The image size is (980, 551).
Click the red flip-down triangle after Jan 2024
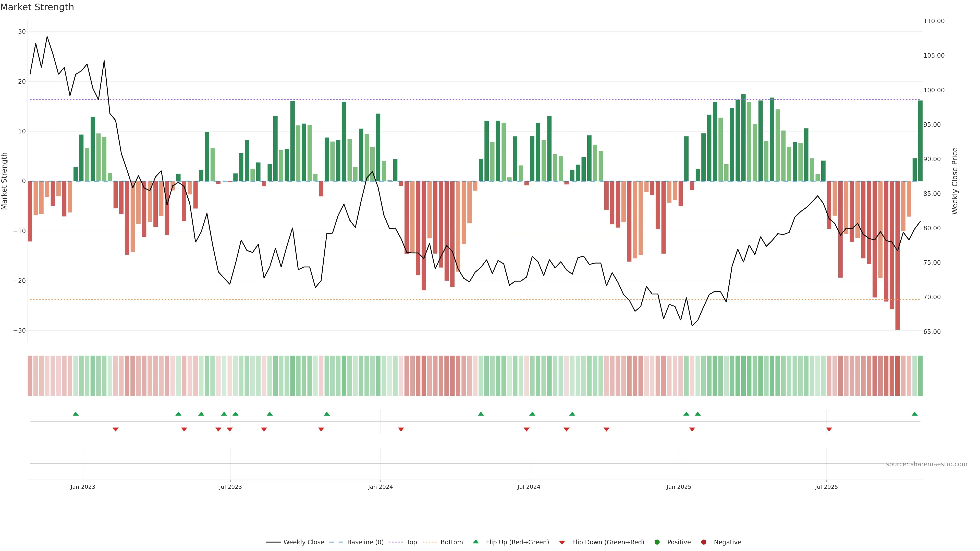point(401,429)
